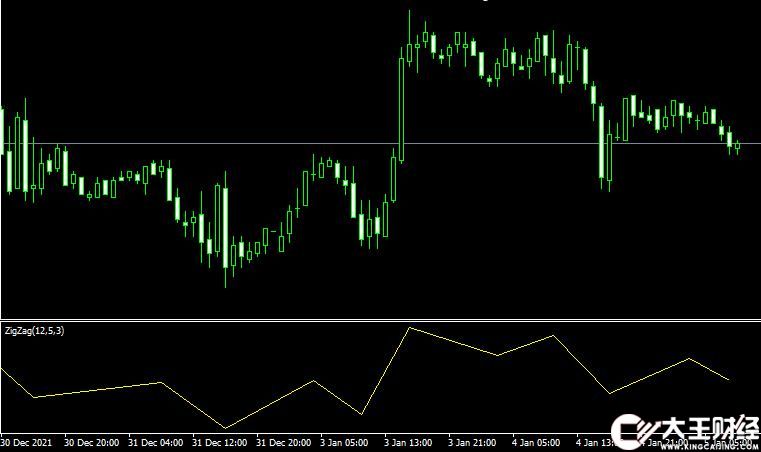Click the '30 Dec 20:00' time axis label
761x452 pixels.
pyautogui.click(x=91, y=443)
